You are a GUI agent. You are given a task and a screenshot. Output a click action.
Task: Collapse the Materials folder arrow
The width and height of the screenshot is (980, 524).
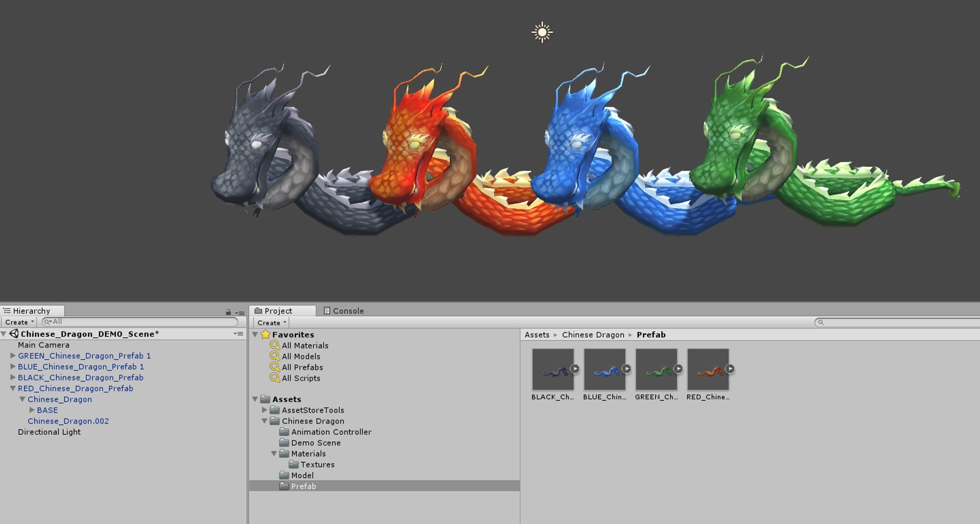tap(274, 454)
